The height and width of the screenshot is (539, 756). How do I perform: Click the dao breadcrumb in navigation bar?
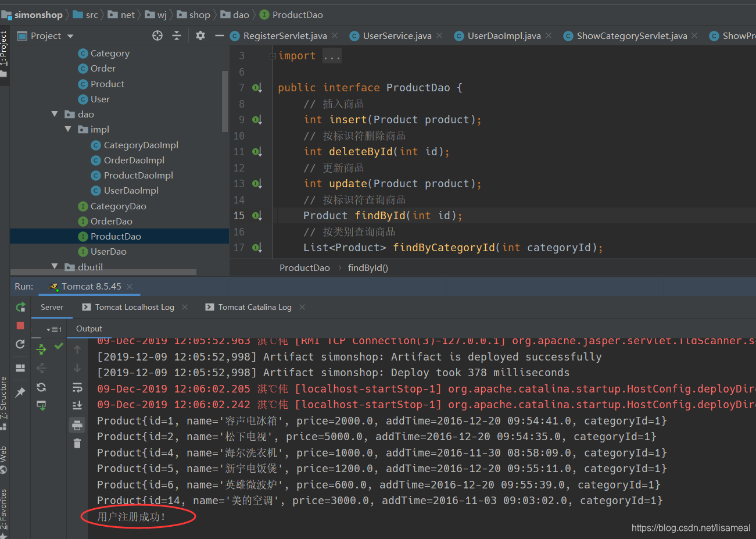pyautogui.click(x=235, y=15)
